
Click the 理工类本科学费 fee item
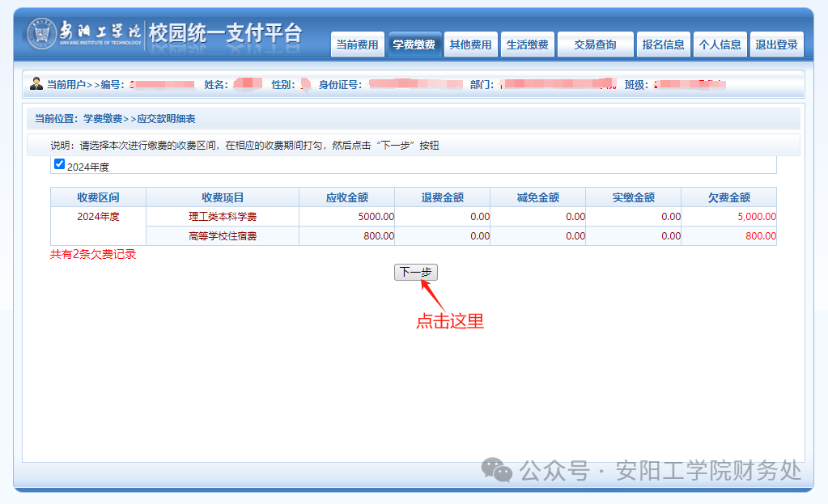pyautogui.click(x=223, y=217)
